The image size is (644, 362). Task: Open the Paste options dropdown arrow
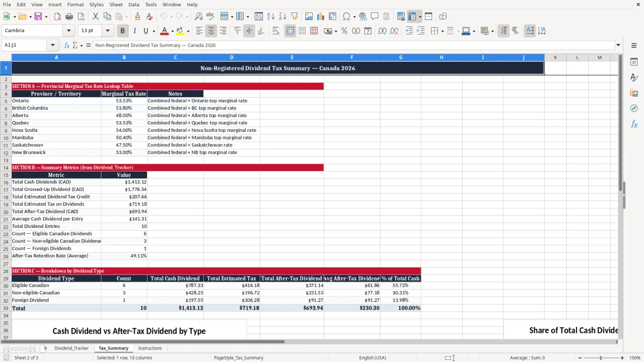[x=126, y=17]
